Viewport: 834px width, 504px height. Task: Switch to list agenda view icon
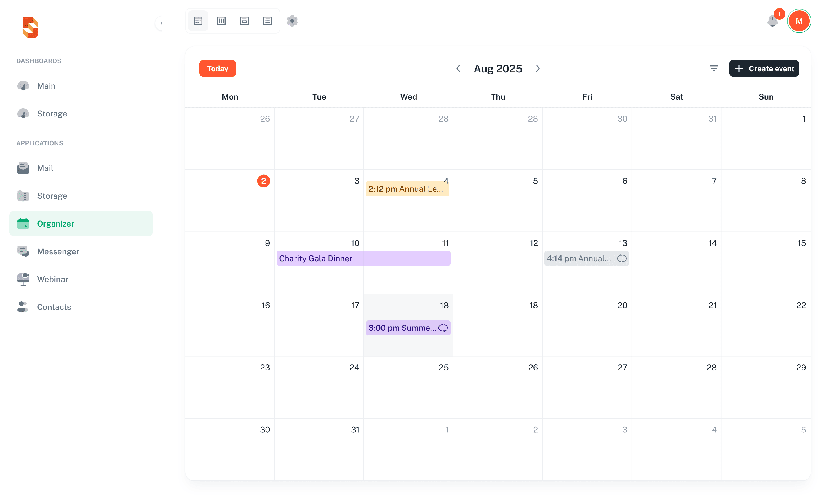(267, 21)
